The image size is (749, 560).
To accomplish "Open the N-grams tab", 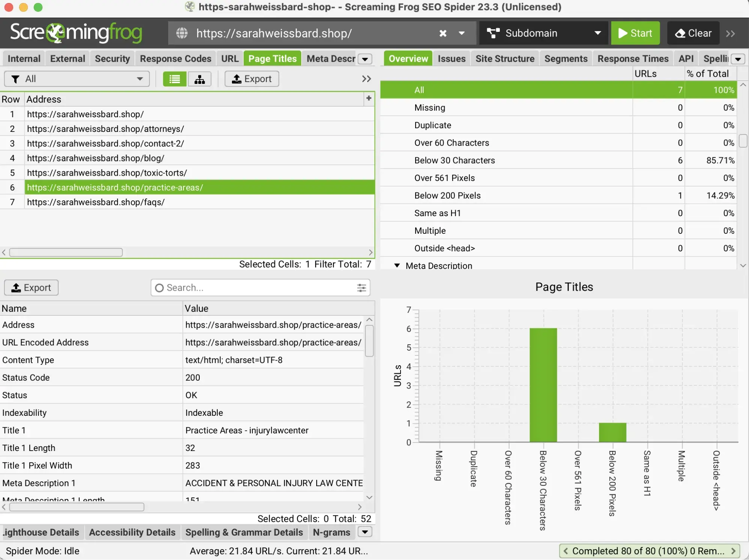I will (331, 533).
